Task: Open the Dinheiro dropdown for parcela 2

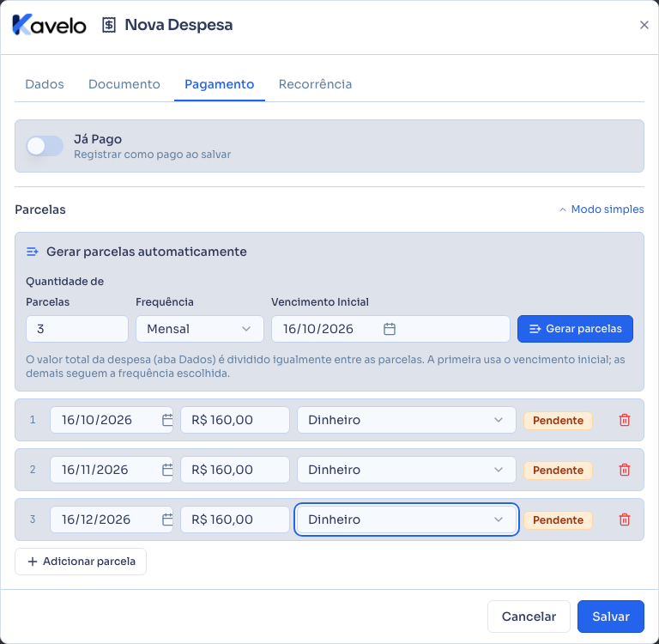Action: [x=407, y=470]
